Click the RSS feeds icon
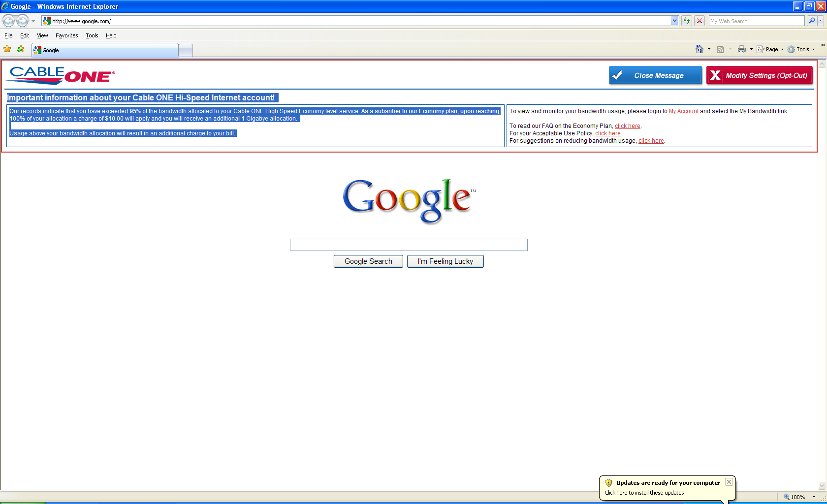The image size is (827, 504). click(x=720, y=49)
